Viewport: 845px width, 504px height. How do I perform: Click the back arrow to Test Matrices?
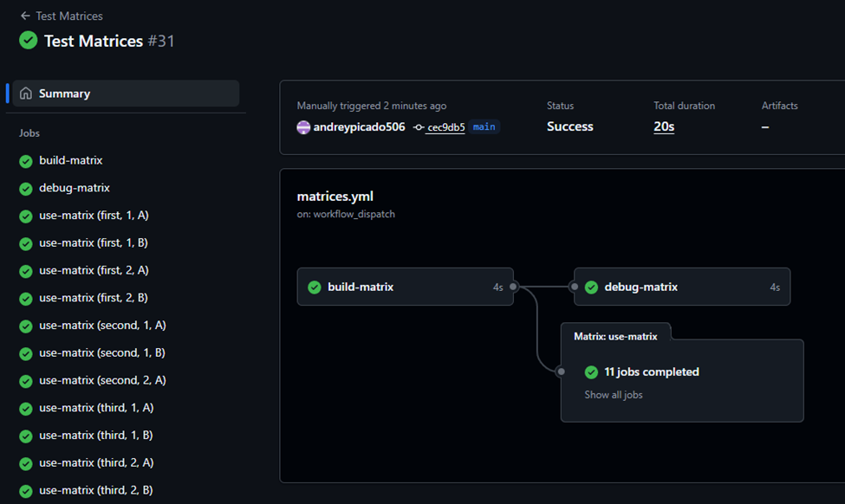[25, 16]
